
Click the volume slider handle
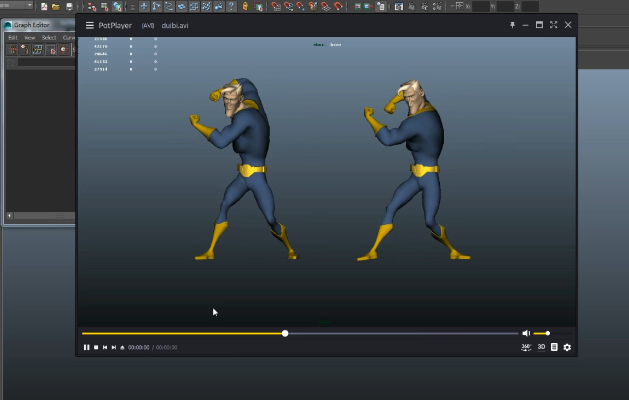coord(548,333)
